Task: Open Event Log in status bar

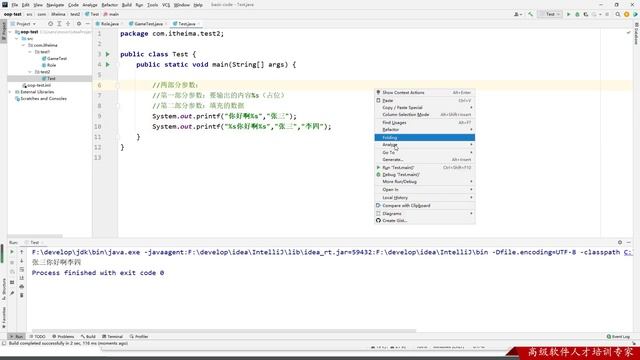Action: tap(618, 336)
